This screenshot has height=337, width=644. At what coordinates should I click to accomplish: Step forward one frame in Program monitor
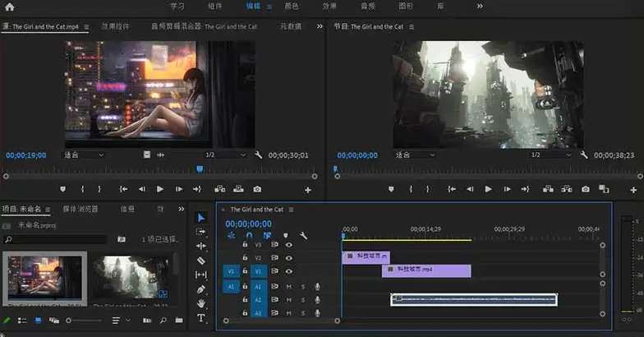pos(508,189)
